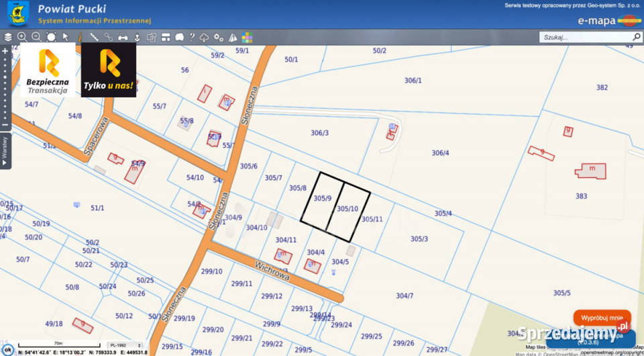
Task: Open the object information 'i' tool
Action: pos(79,38)
